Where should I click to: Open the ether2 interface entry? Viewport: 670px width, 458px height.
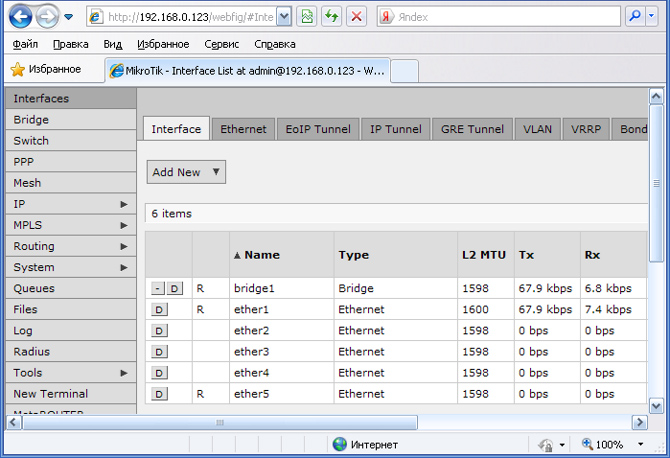[252, 331]
